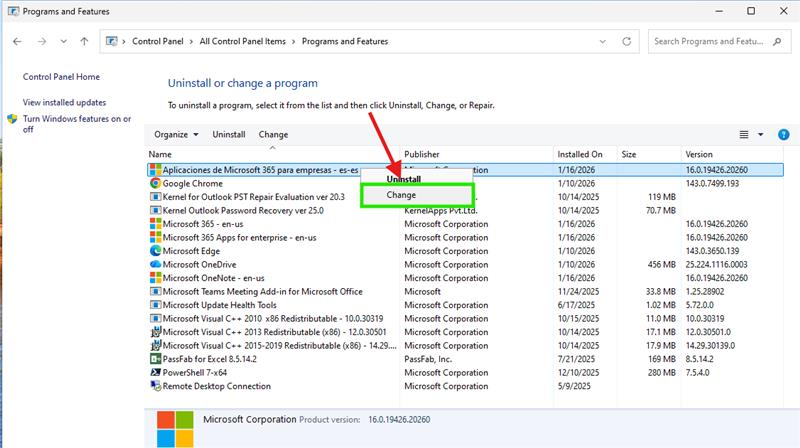The width and height of the screenshot is (800, 448).
Task: Click version 143.0.7499.193 cell
Action: click(712, 183)
